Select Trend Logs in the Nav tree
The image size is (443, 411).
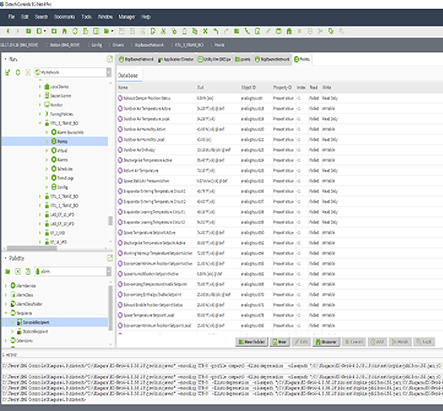[65, 178]
